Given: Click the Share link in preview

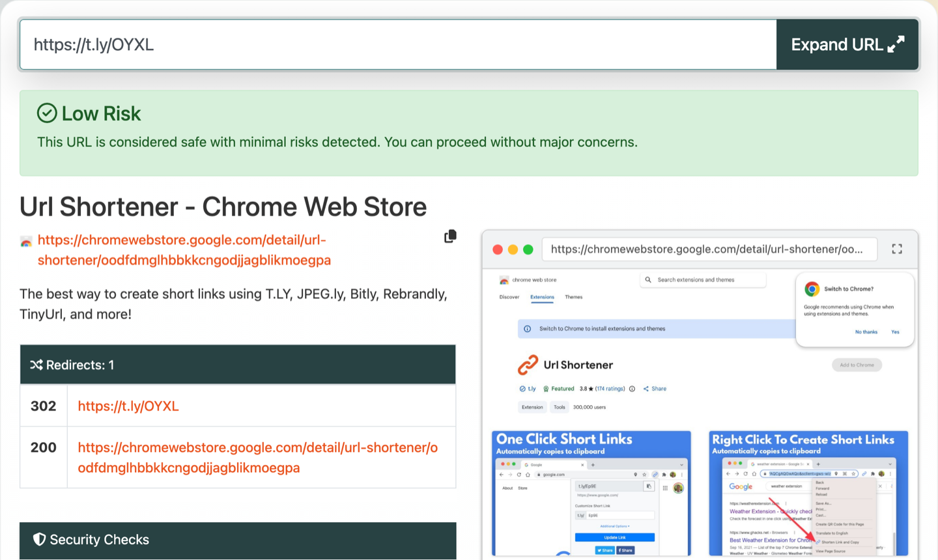Looking at the screenshot, I should [x=655, y=389].
